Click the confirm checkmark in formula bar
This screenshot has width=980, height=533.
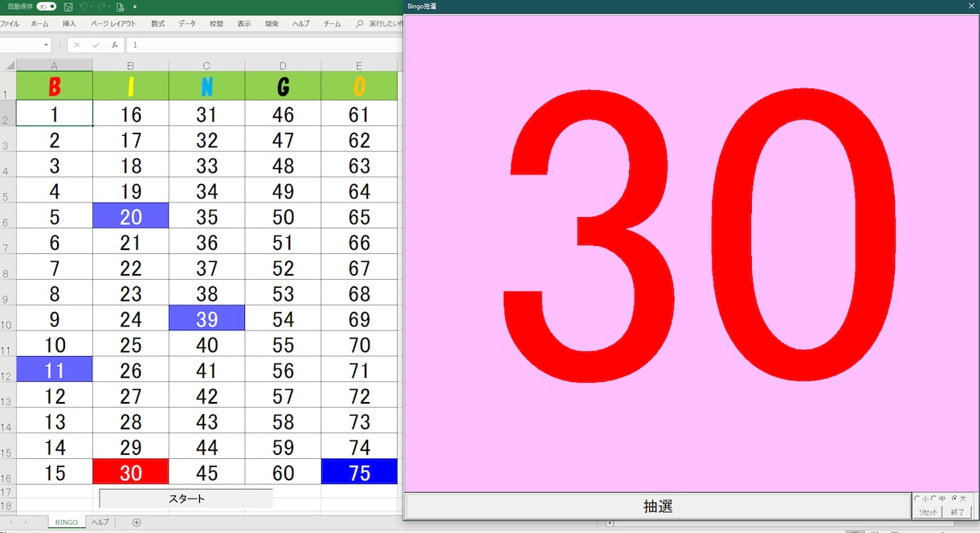pyautogui.click(x=96, y=45)
